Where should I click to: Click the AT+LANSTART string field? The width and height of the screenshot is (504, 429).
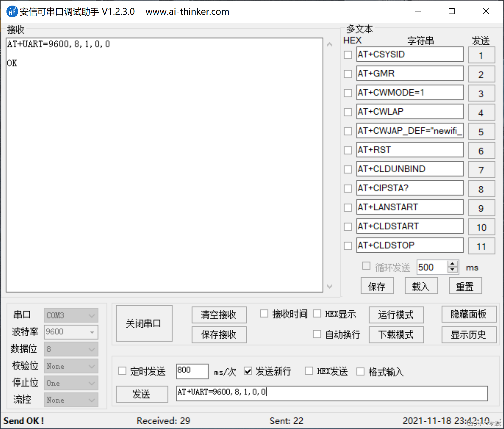410,207
